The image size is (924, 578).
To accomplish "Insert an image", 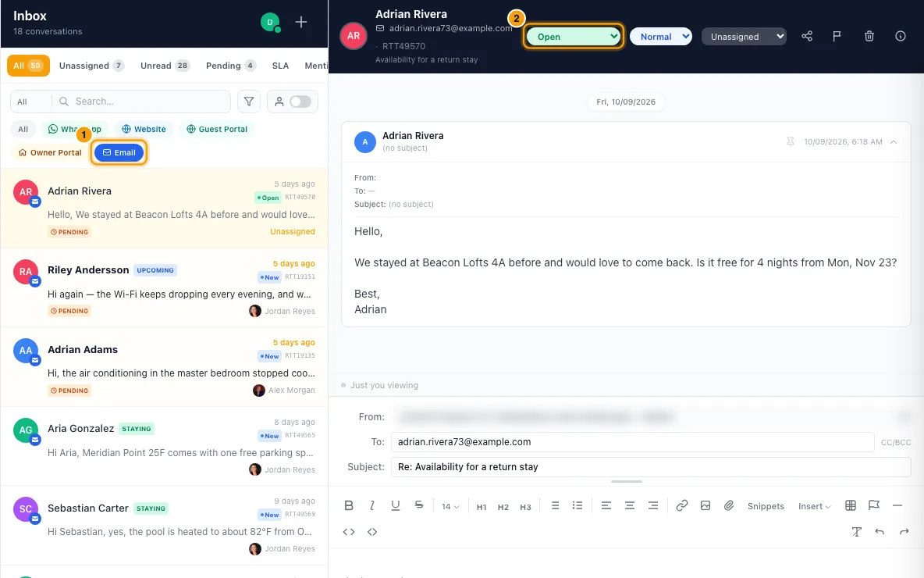I will coord(705,505).
